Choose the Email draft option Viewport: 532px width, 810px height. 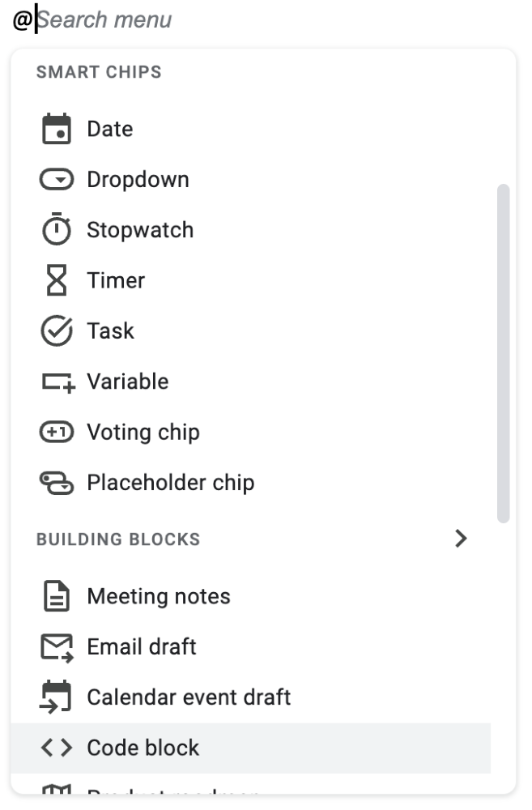[x=142, y=647]
